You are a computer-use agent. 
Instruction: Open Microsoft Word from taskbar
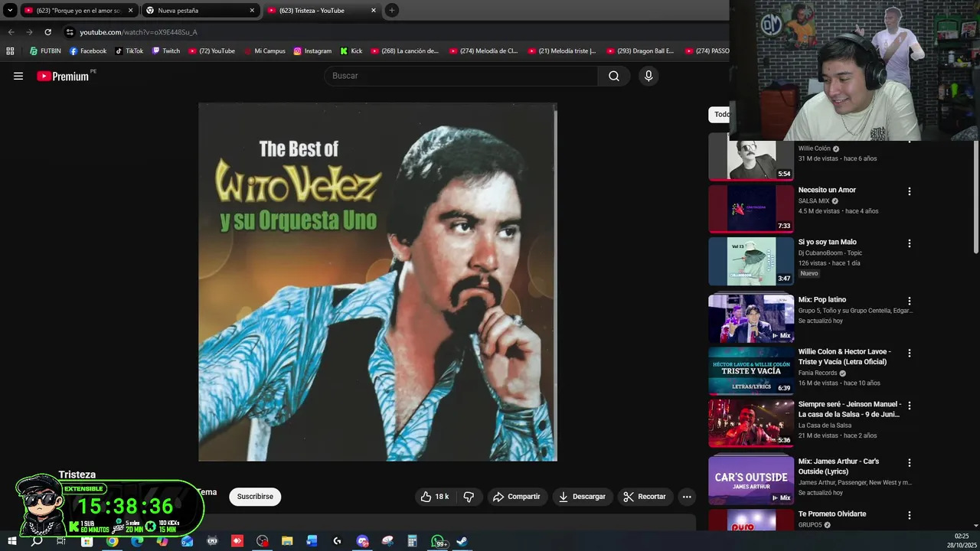click(312, 541)
